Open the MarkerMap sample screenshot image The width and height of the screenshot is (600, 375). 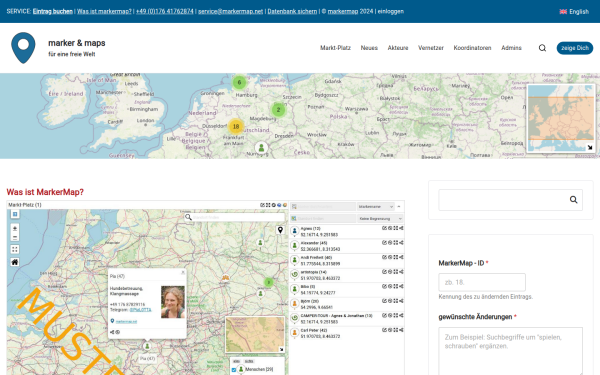[x=205, y=288]
